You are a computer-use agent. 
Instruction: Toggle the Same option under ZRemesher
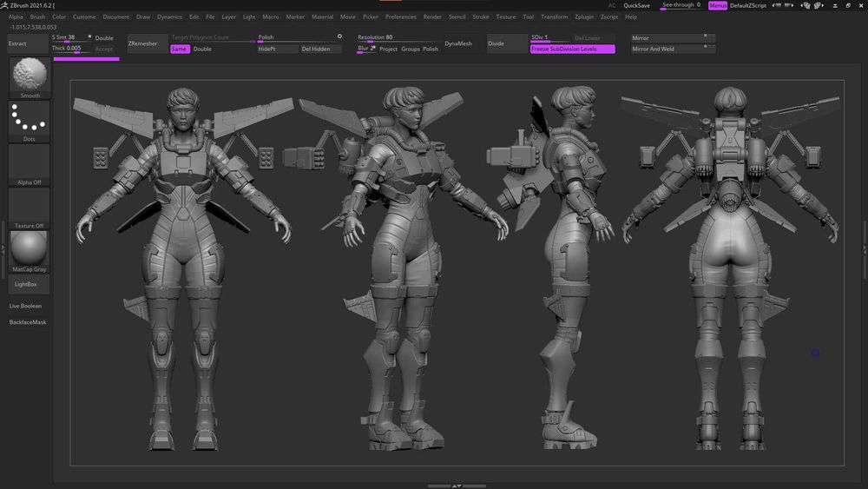(179, 49)
